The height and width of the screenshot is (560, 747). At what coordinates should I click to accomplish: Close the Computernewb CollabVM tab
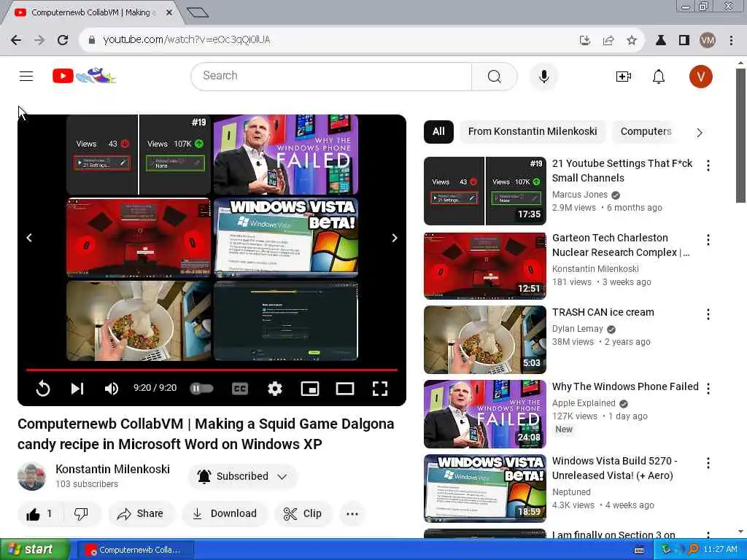point(169,12)
